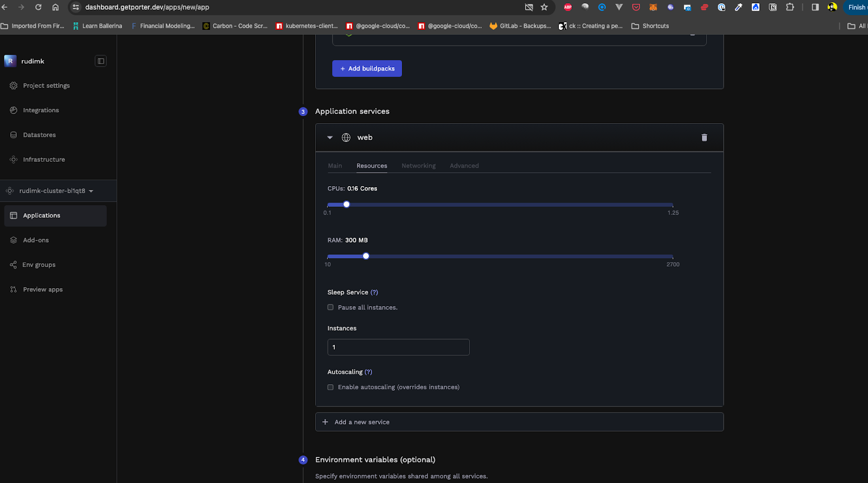The height and width of the screenshot is (483, 868).
Task: Collapse the web service panel arrow
Action: pos(330,138)
